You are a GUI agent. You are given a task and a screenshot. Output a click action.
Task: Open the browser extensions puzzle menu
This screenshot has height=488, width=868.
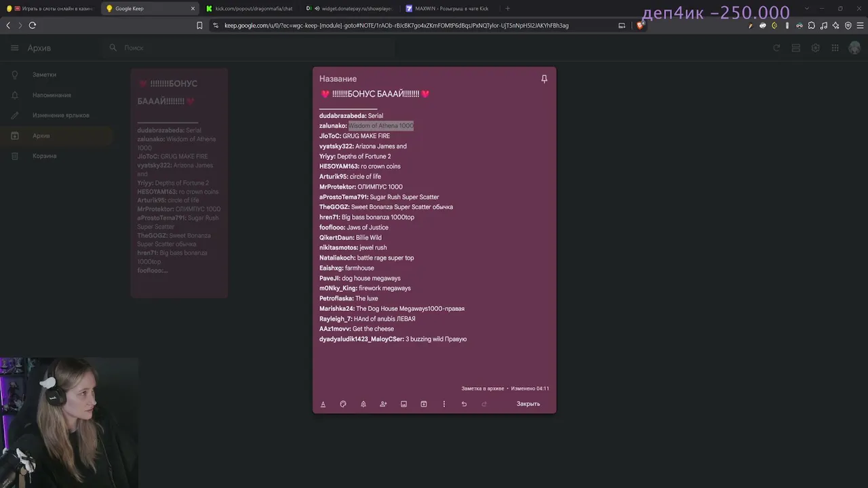pyautogui.click(x=812, y=26)
